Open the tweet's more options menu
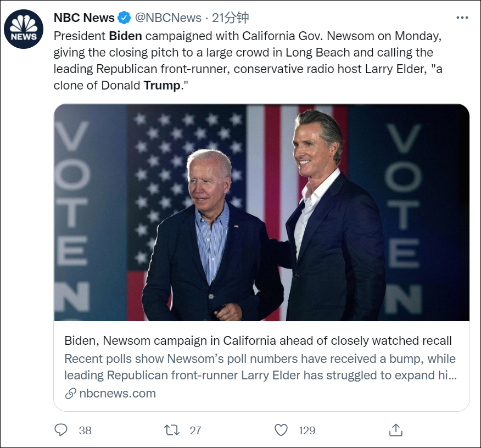Viewport: 481px width, 448px height. [462, 18]
